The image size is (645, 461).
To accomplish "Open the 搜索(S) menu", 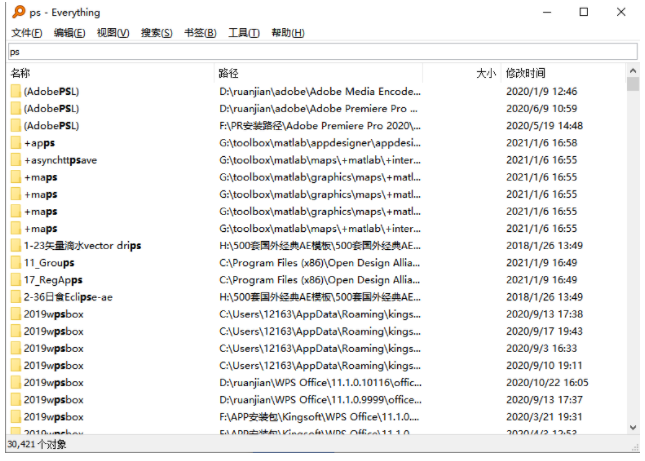I will click(x=157, y=33).
